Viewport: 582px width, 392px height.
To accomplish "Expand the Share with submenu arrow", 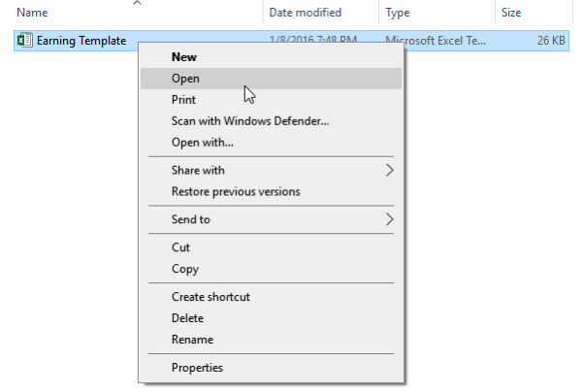I will [390, 170].
